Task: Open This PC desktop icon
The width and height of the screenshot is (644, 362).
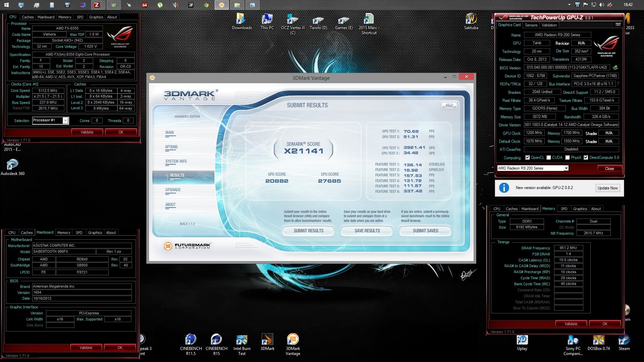Action: [267, 21]
